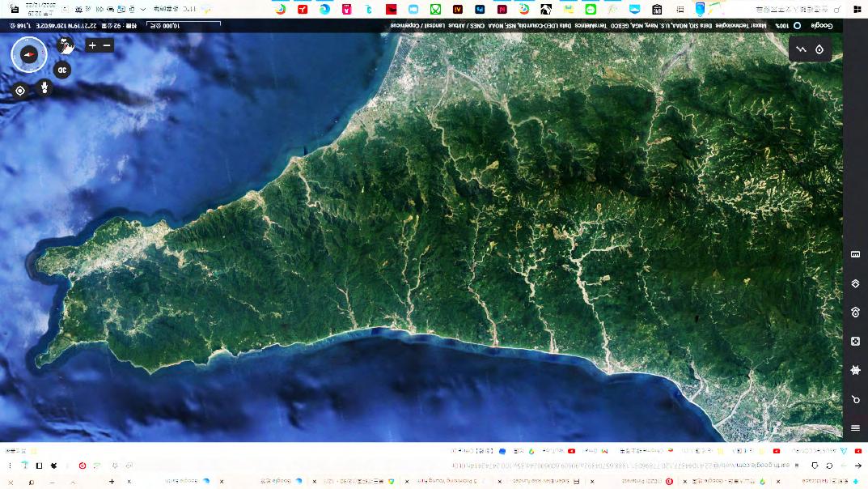Select the Measure distance ruler tool

[855, 254]
